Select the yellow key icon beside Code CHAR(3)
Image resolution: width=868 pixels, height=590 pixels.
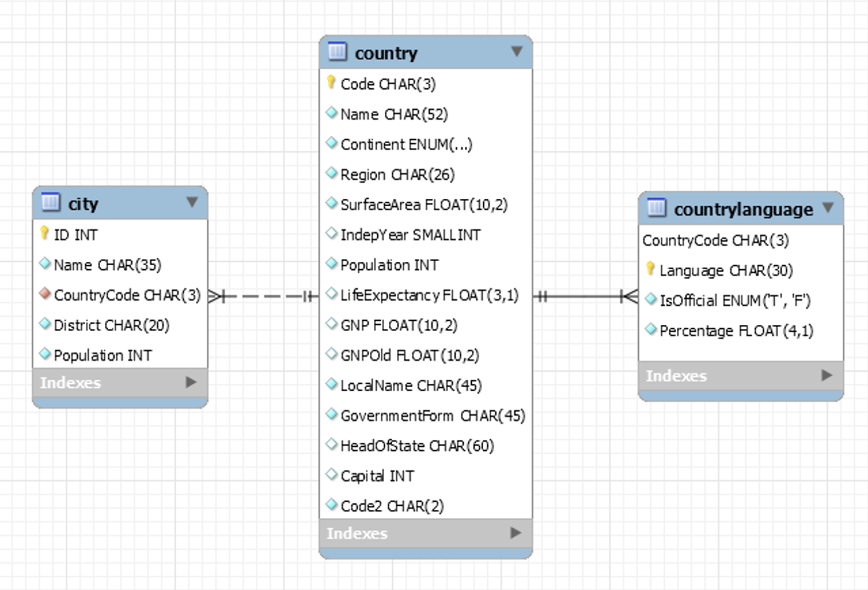pyautogui.click(x=331, y=82)
